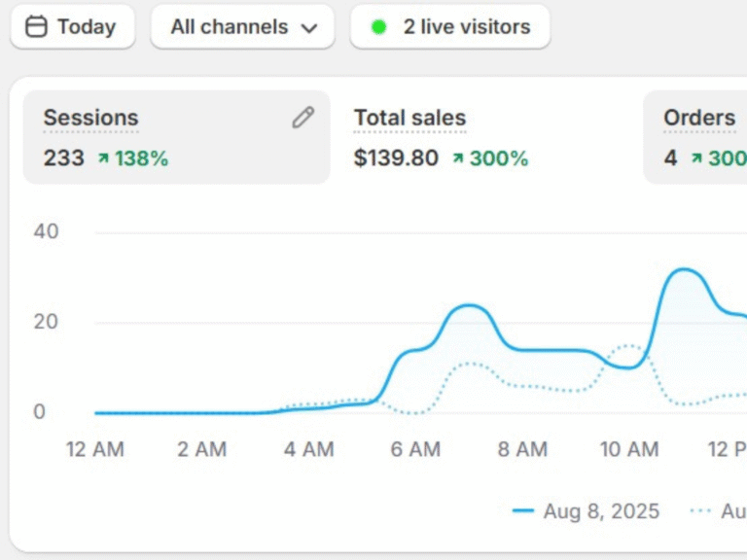747x560 pixels.
Task: Click the calendar icon beside Today
Action: point(36,26)
